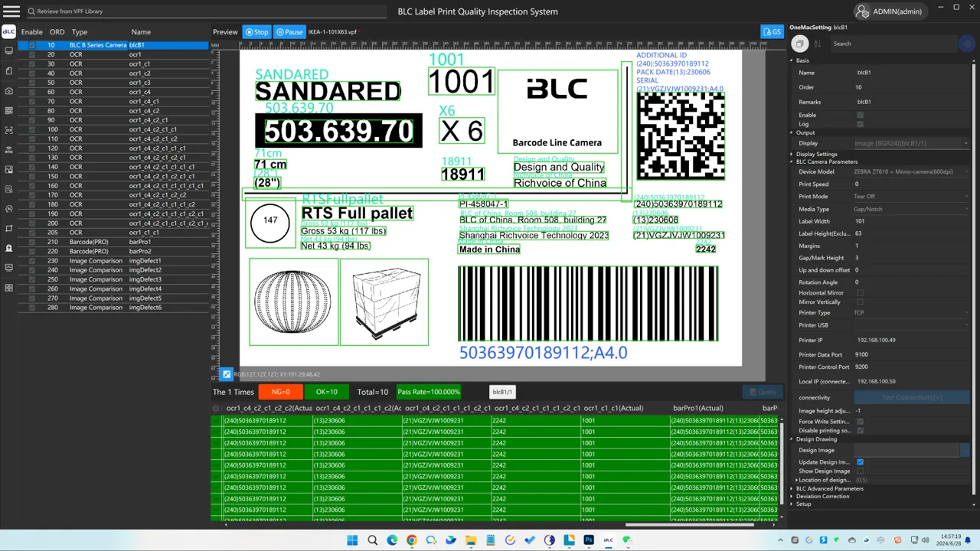This screenshot has height=551, width=980.
Task: Open the camera tool in left sidebar
Action: tap(8, 90)
